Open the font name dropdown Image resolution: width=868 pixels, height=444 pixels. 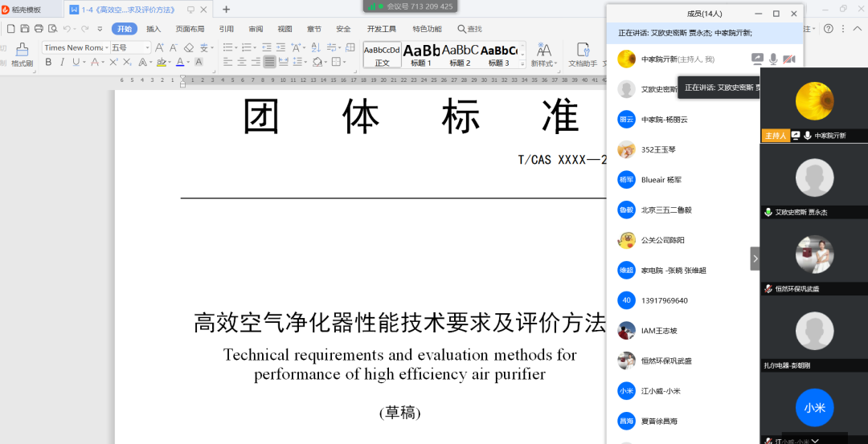74,48
